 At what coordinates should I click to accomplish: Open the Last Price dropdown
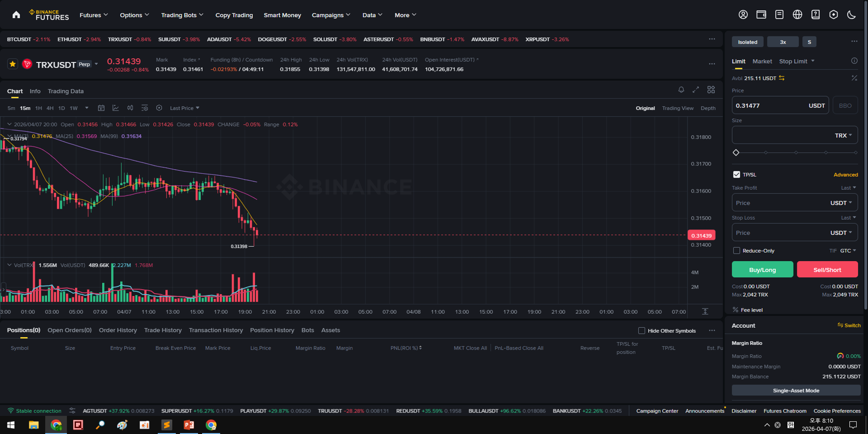pos(184,108)
